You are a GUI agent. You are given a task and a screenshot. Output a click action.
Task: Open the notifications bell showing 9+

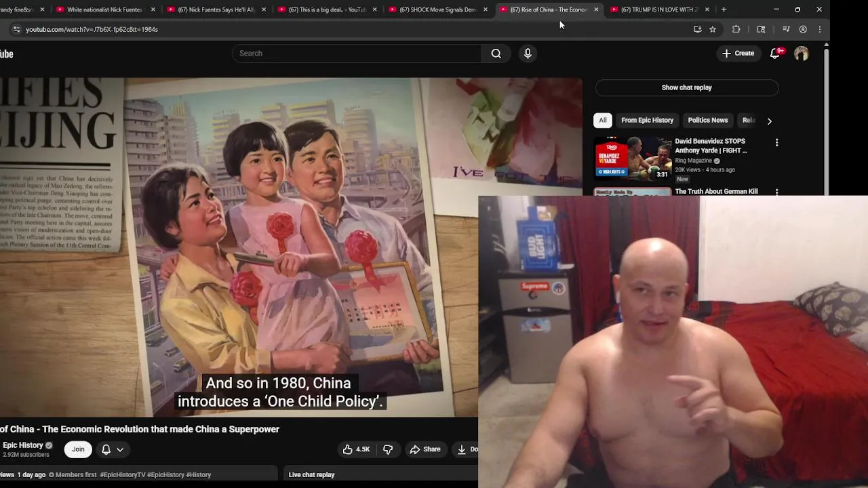point(775,54)
